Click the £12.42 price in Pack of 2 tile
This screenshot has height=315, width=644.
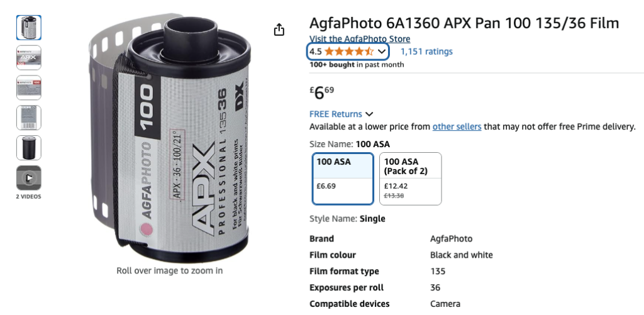396,186
